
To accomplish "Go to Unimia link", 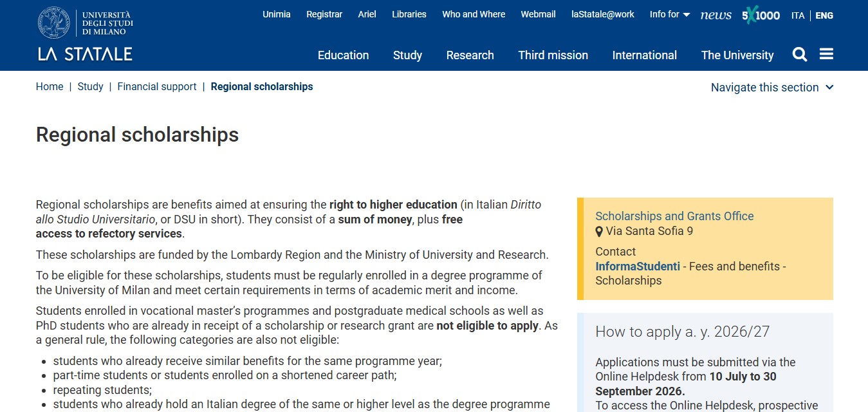I will click(x=277, y=14).
